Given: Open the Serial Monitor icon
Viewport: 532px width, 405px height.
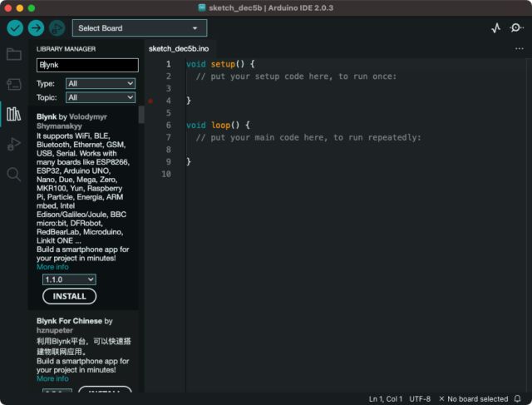Looking at the screenshot, I should pyautogui.click(x=517, y=28).
